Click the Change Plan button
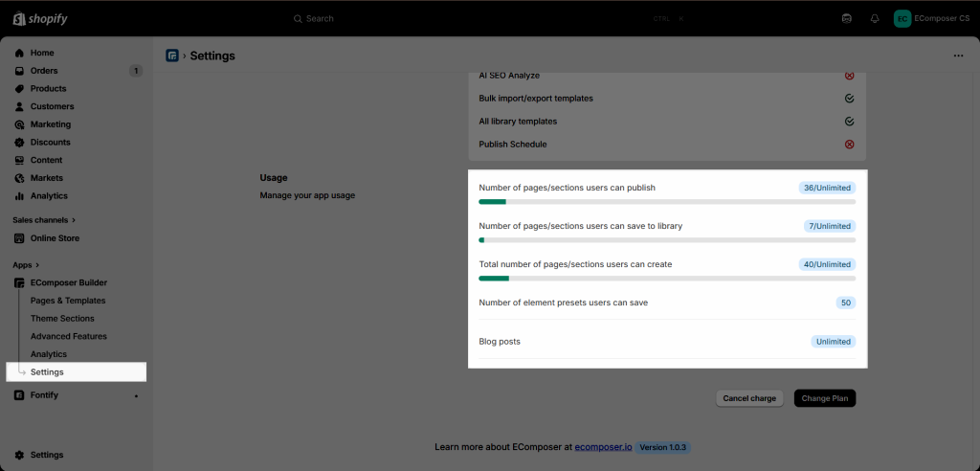980x471 pixels. pyautogui.click(x=824, y=398)
